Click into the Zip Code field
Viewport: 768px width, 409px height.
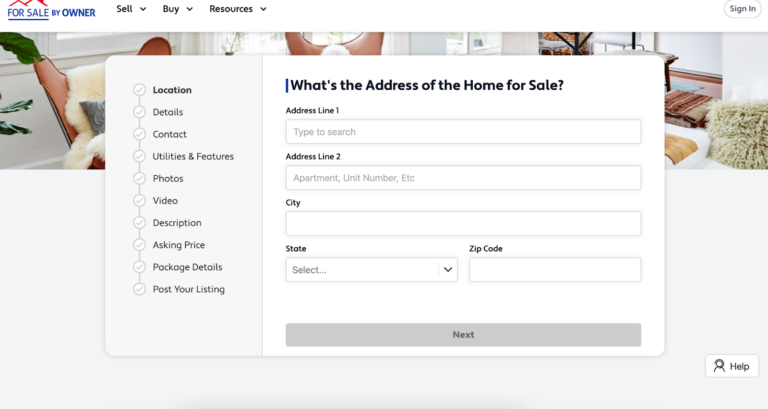(x=554, y=270)
